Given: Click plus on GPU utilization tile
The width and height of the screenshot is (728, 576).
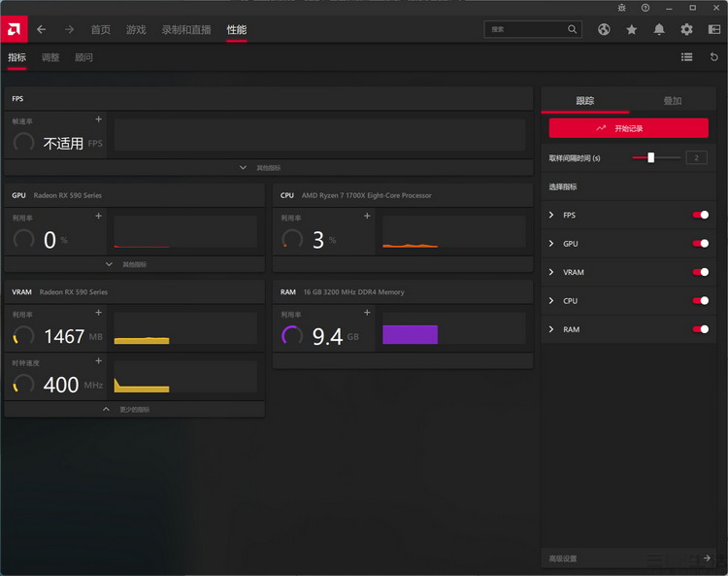Looking at the screenshot, I should (x=98, y=216).
